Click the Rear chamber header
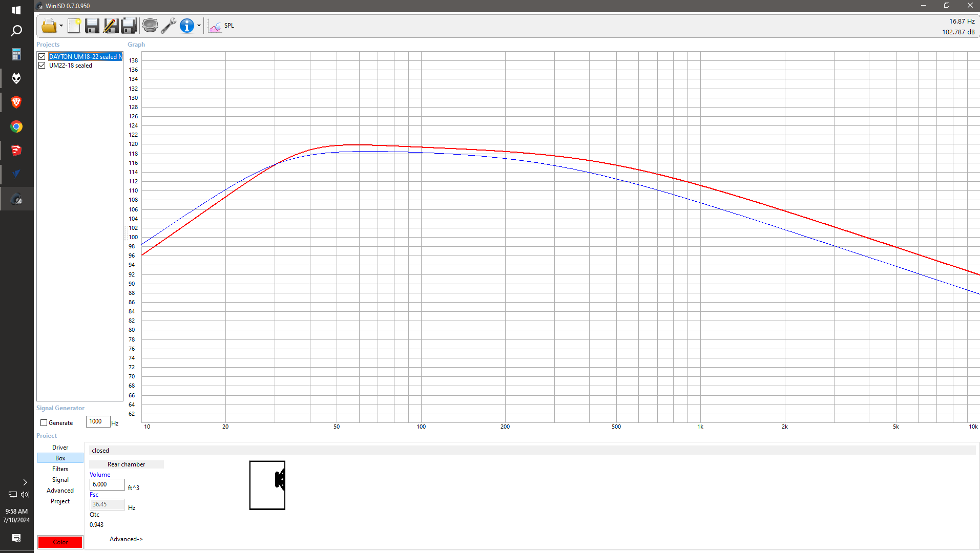The image size is (980, 553). [127, 464]
